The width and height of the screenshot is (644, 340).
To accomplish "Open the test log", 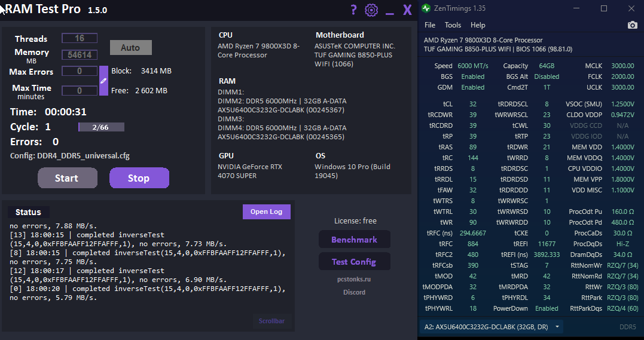I will (267, 212).
